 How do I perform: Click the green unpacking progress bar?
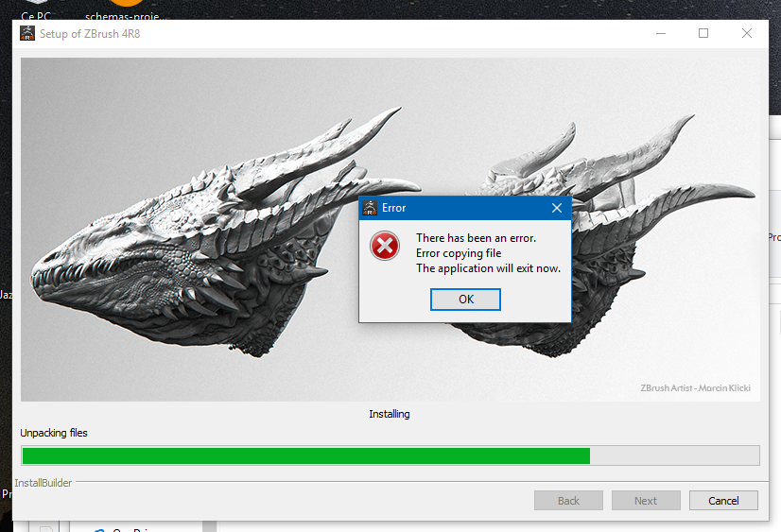(390, 455)
